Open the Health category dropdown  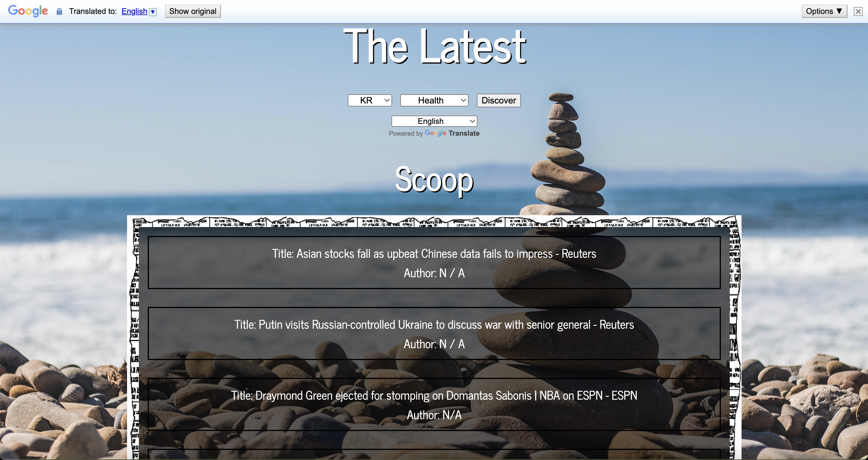point(434,101)
